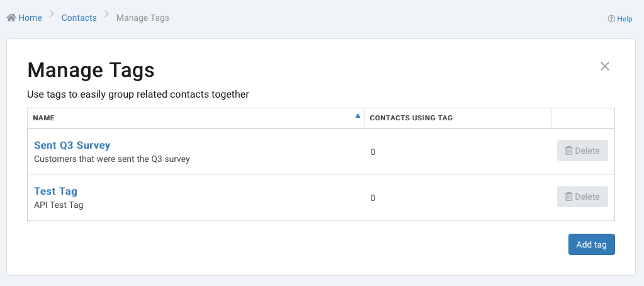
Task: Close the Manage Tags panel with X
Action: tap(604, 66)
